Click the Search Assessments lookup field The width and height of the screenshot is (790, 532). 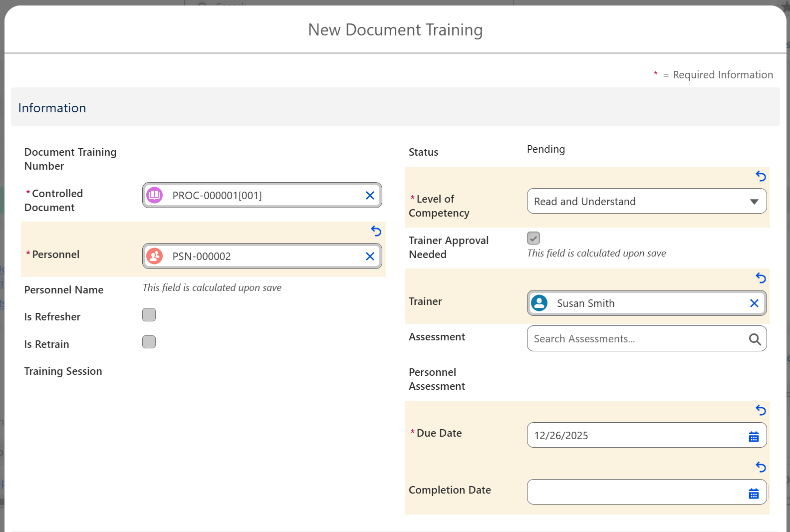point(634,339)
